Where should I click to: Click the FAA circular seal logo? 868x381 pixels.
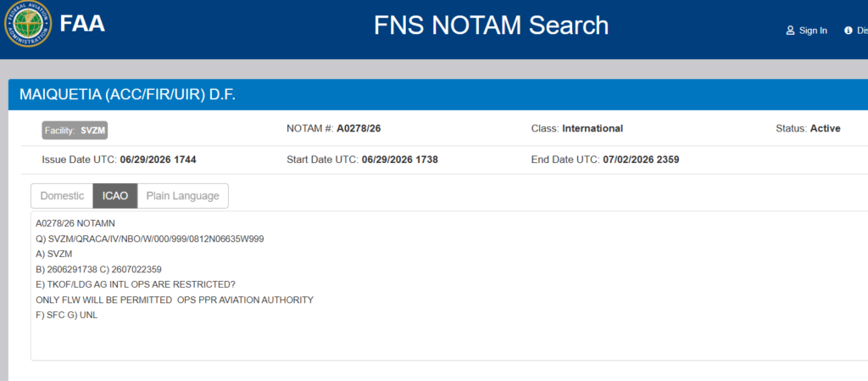(x=28, y=24)
